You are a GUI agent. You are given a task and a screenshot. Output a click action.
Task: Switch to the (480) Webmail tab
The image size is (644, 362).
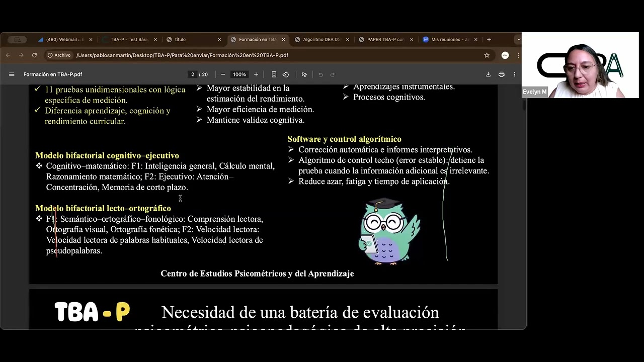pyautogui.click(x=65, y=39)
